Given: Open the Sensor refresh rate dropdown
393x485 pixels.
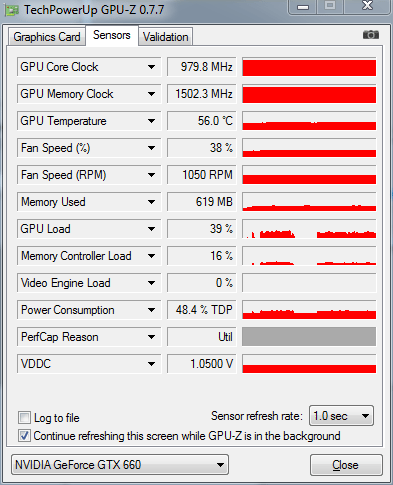Looking at the screenshot, I should (341, 416).
